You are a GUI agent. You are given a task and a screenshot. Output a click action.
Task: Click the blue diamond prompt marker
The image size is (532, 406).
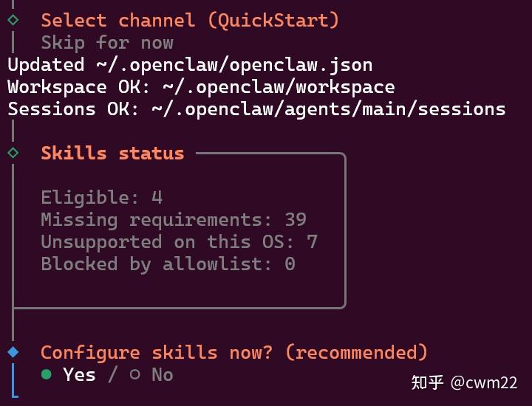coord(13,352)
